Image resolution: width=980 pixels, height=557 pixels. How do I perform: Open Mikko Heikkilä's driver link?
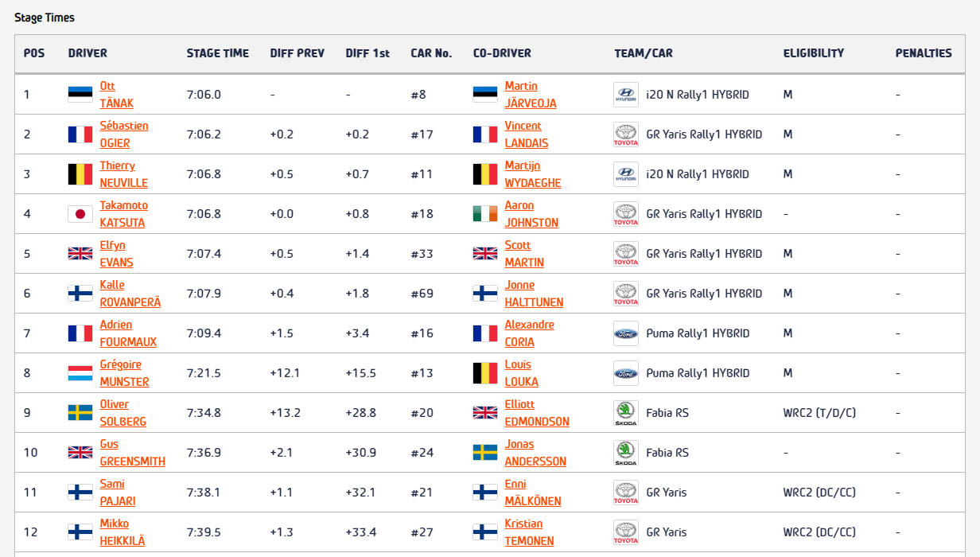[122, 532]
